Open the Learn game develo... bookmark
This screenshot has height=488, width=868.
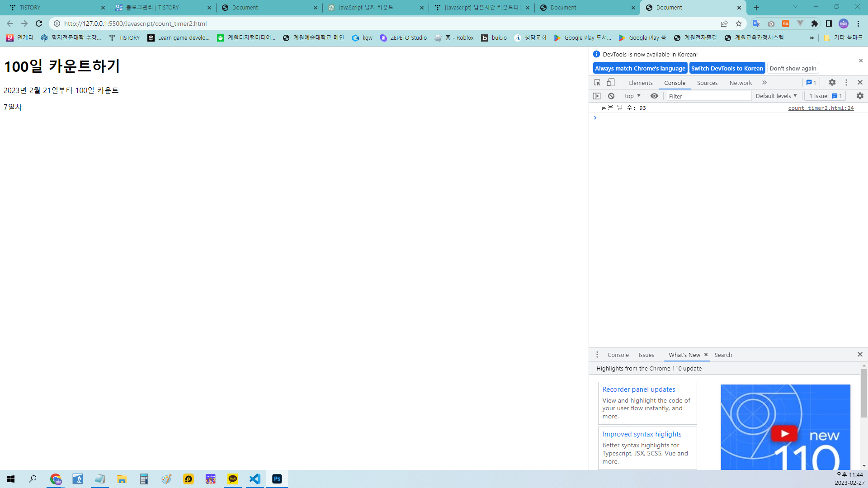178,38
